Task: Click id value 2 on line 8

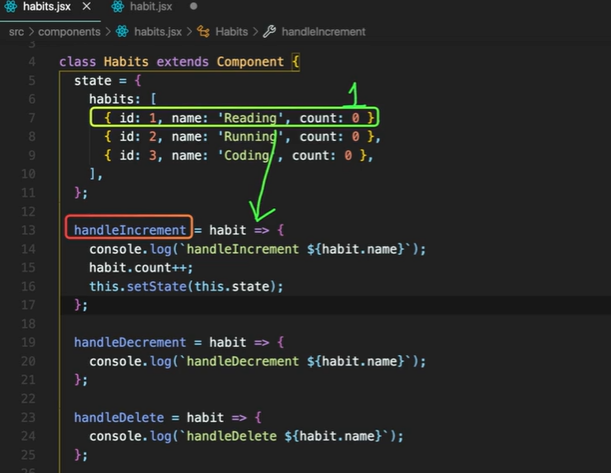Action: 153,136
